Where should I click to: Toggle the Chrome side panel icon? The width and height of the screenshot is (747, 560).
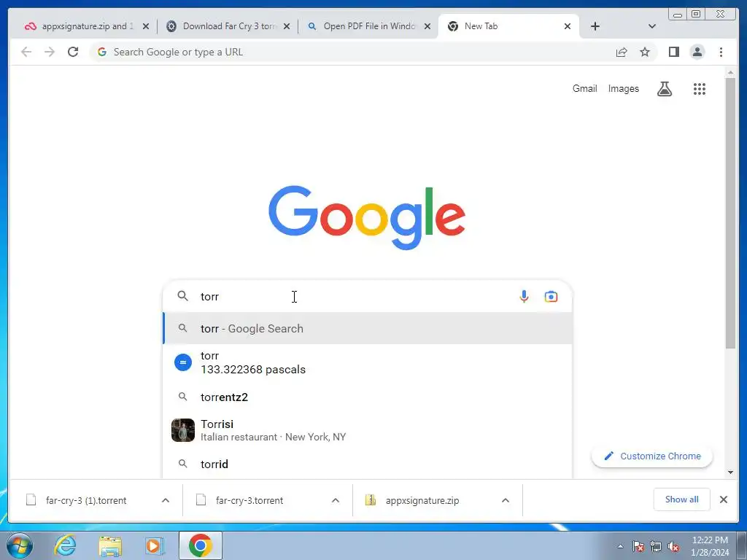tap(673, 52)
